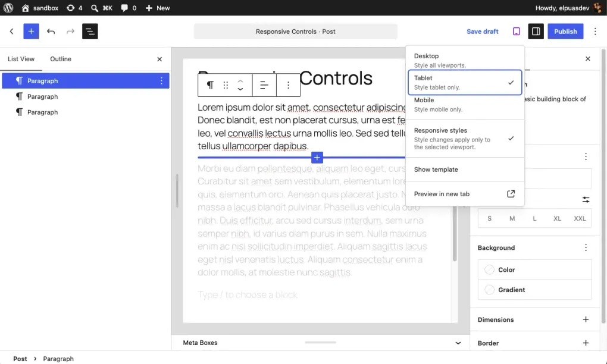Click the settings sidebar vertical scrollbar

[x=603, y=186]
